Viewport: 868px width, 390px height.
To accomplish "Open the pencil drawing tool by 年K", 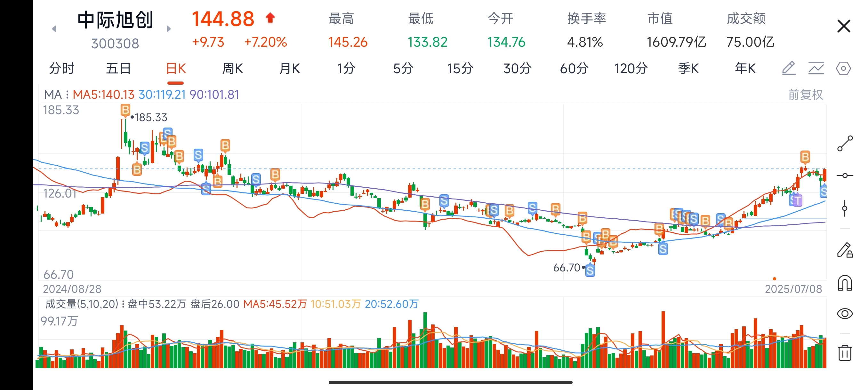I will click(789, 68).
